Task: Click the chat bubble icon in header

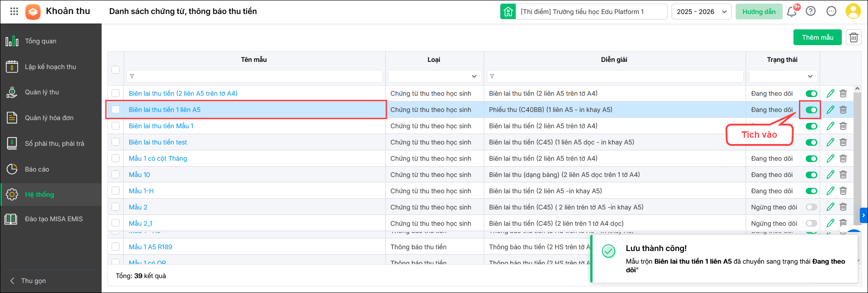Action: pos(831,11)
